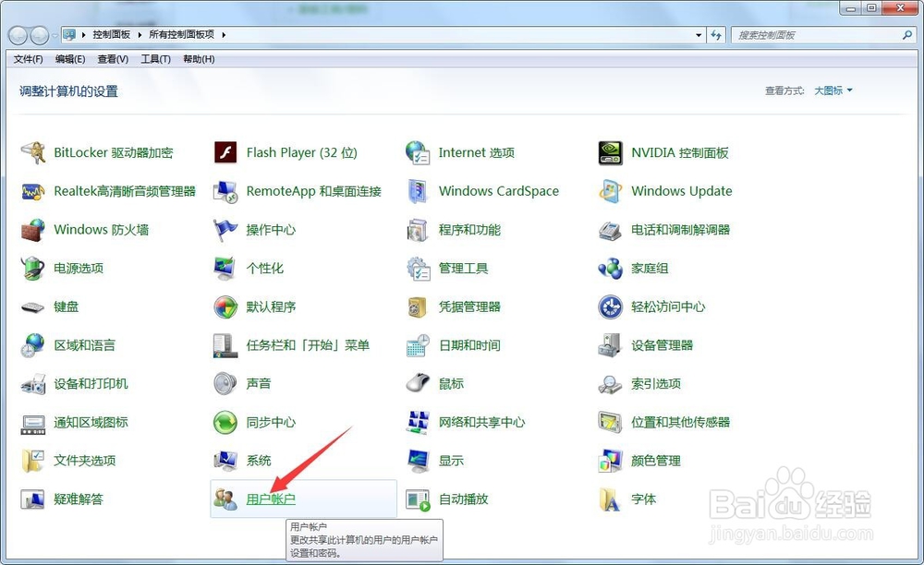
Task: Open the 电源选项 battery icon
Action: (x=33, y=269)
